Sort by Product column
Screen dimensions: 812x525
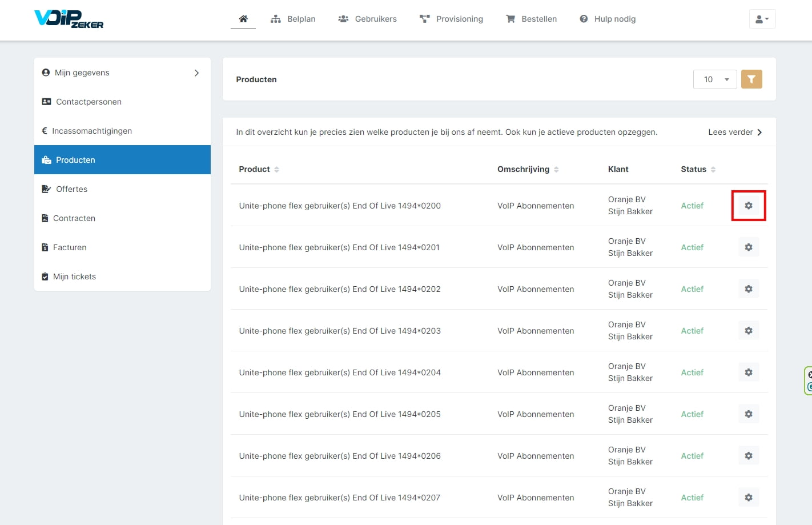point(259,169)
